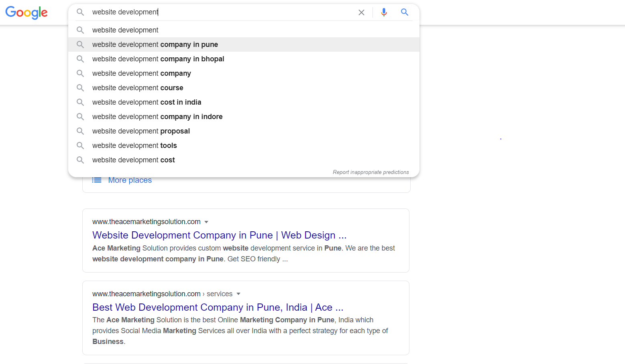The height and width of the screenshot is (364, 625).
Task: Choose the last suggestion 'website development cost'
Action: tap(244, 160)
